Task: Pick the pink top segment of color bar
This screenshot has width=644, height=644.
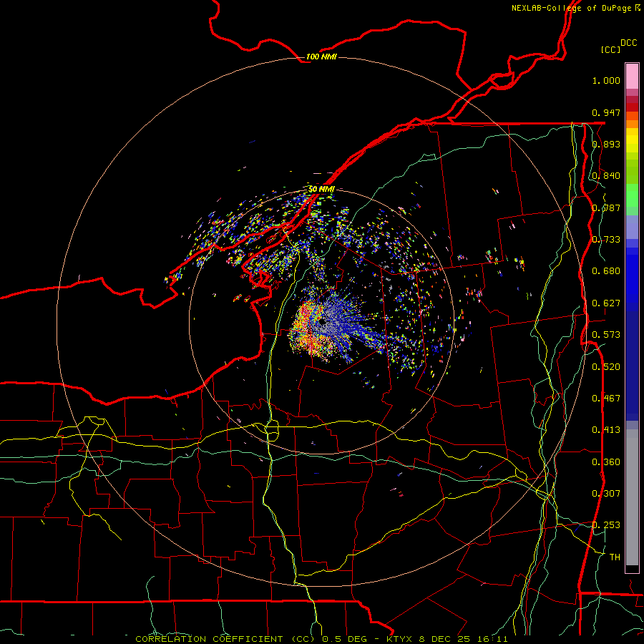Action: pyautogui.click(x=632, y=77)
